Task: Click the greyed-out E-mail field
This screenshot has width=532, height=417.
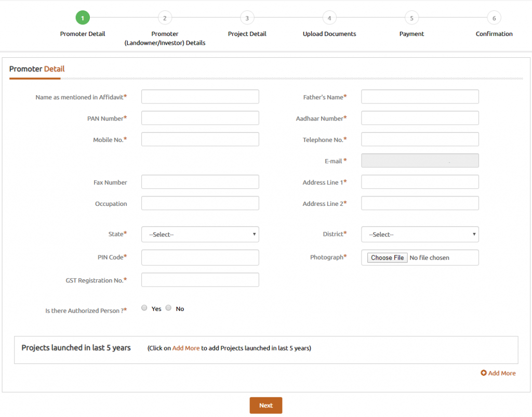Action: (420, 161)
